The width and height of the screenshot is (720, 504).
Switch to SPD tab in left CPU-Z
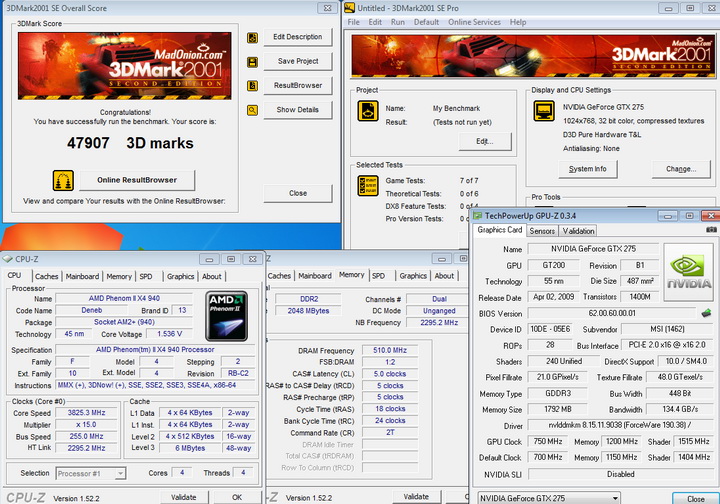pyautogui.click(x=146, y=276)
